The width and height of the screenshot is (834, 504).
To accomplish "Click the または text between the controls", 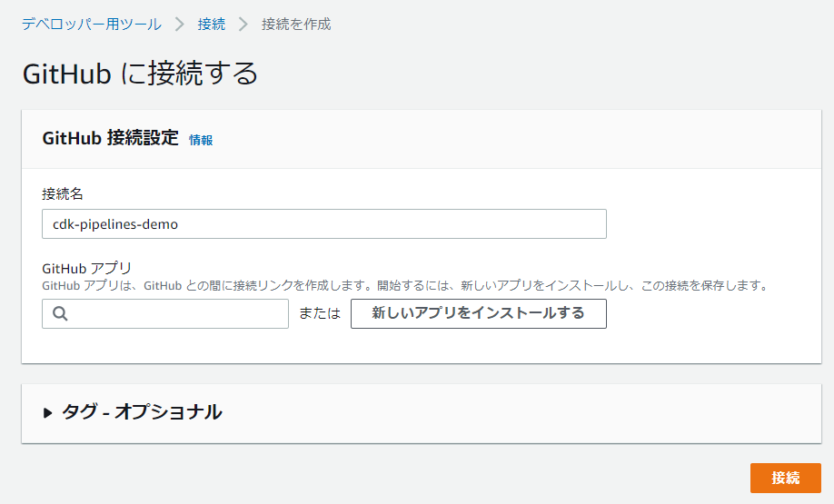I will click(320, 313).
